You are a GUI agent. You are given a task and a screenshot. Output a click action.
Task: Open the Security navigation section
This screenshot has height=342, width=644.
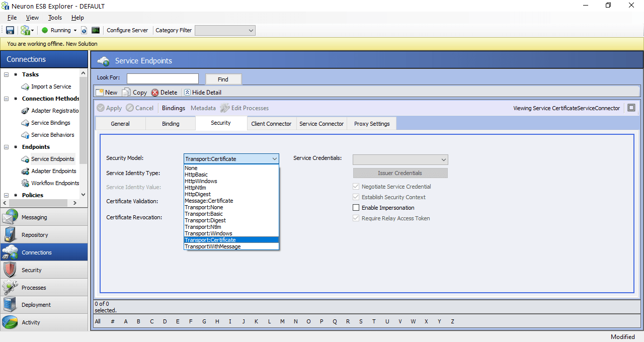44,270
